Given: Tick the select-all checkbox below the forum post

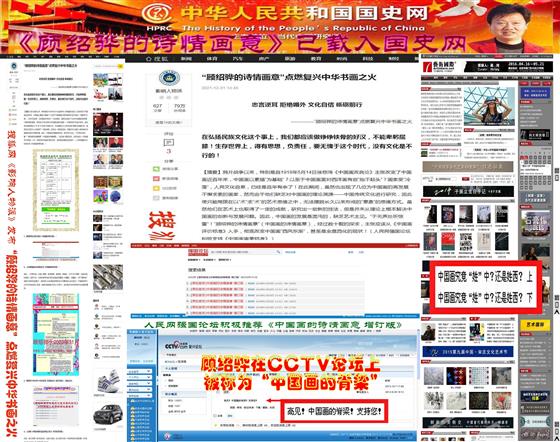Looking at the screenshot, I should point(215,416).
